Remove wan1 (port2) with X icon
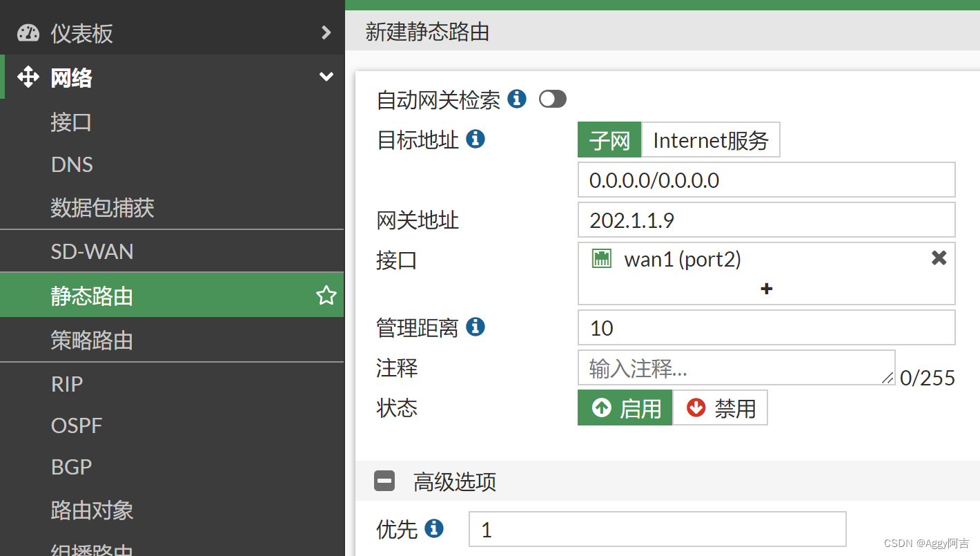 [939, 258]
